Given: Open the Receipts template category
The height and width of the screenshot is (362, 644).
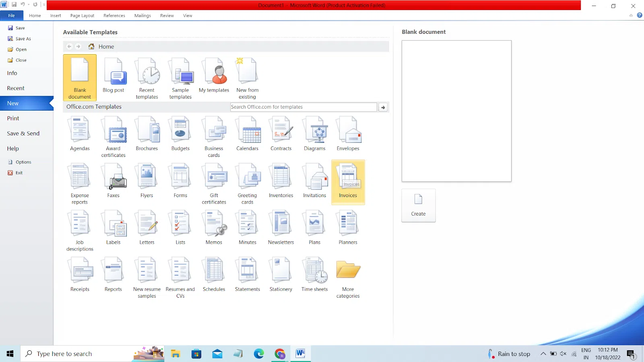Looking at the screenshot, I should (80, 274).
